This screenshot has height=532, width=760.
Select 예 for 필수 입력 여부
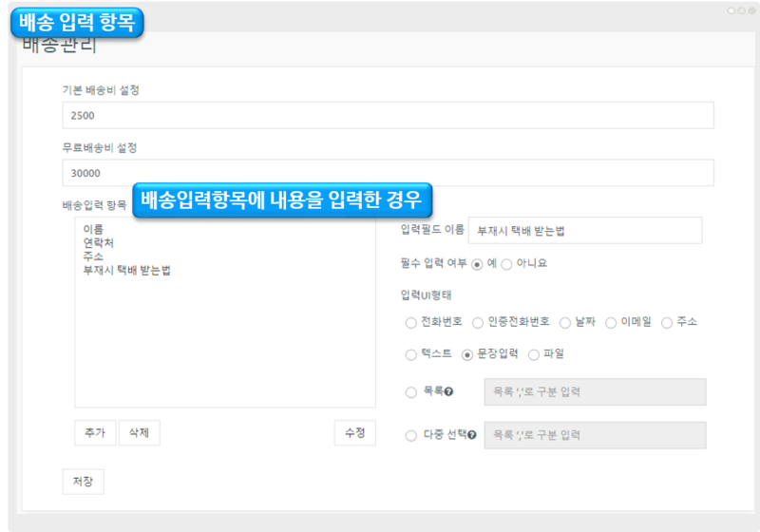pyautogui.click(x=477, y=263)
